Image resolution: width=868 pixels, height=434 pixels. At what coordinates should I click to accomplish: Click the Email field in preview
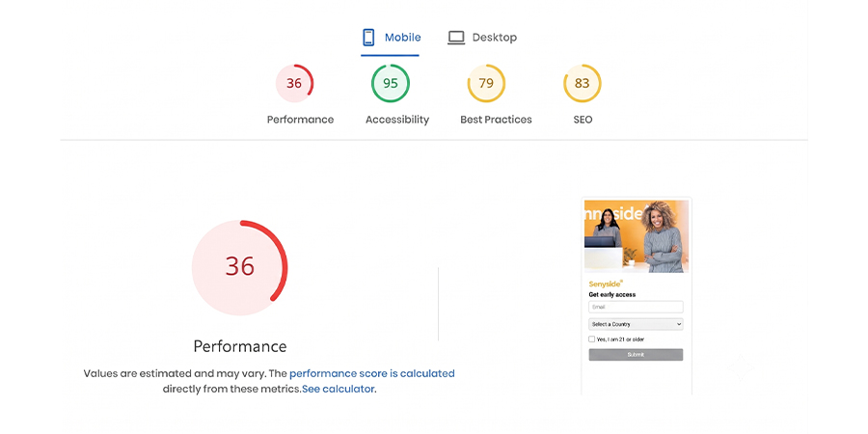coord(636,307)
